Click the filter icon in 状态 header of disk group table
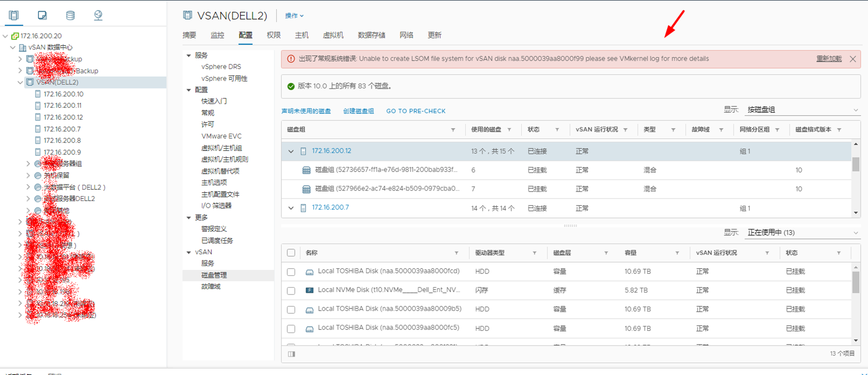The width and height of the screenshot is (868, 375). click(x=557, y=130)
